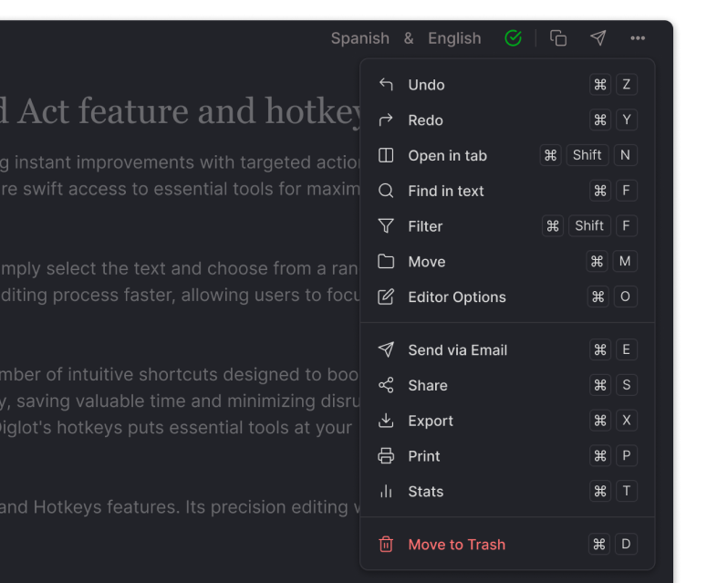Open Editor Options from the menu
Image resolution: width=728 pixels, height=583 pixels.
(x=507, y=297)
